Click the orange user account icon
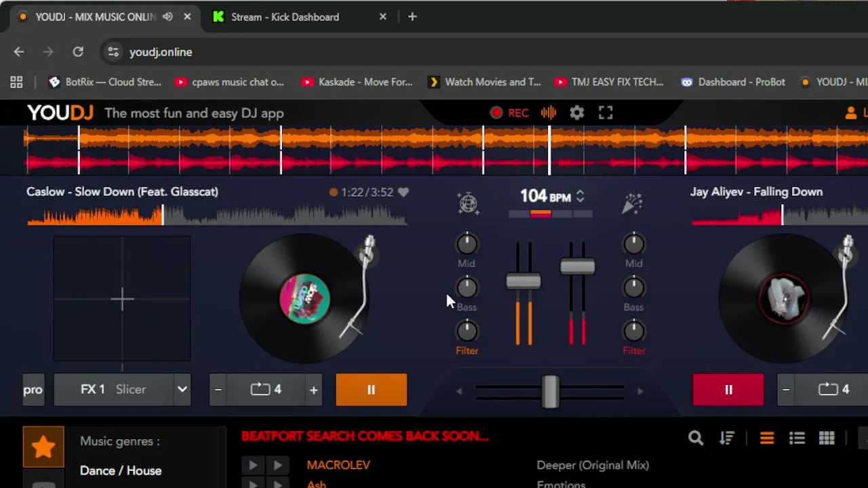Image resolution: width=868 pixels, height=488 pixels. pos(850,113)
